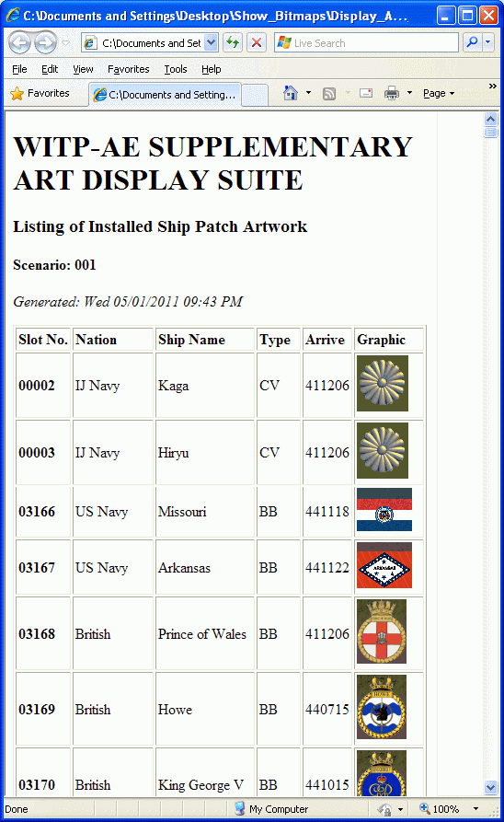Open the recent pages dropdown arrow
This screenshot has width=504, height=822.
click(66, 43)
